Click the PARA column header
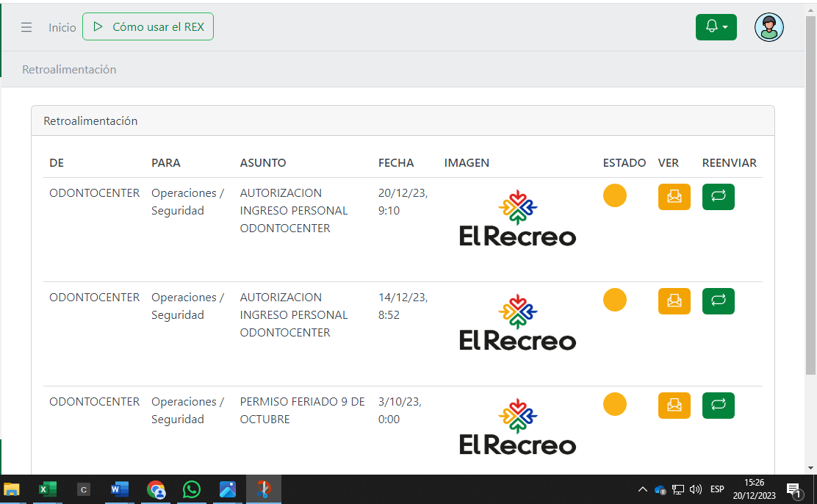817x504 pixels. (166, 162)
